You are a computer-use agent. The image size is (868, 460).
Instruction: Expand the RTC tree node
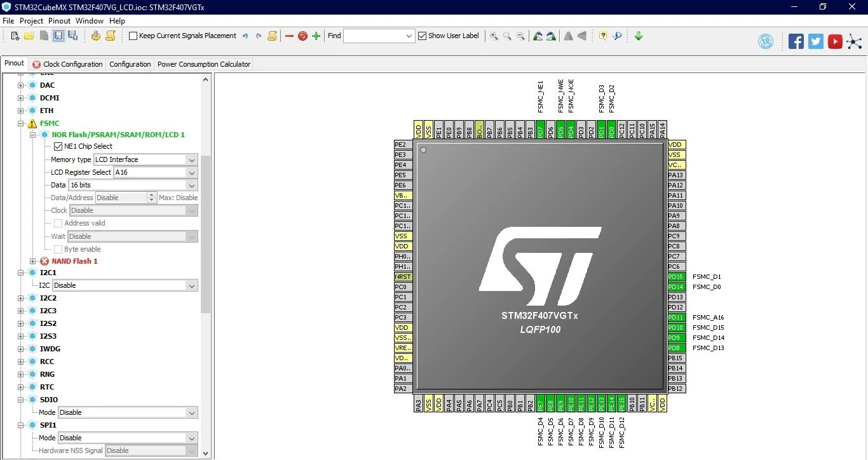(21, 387)
